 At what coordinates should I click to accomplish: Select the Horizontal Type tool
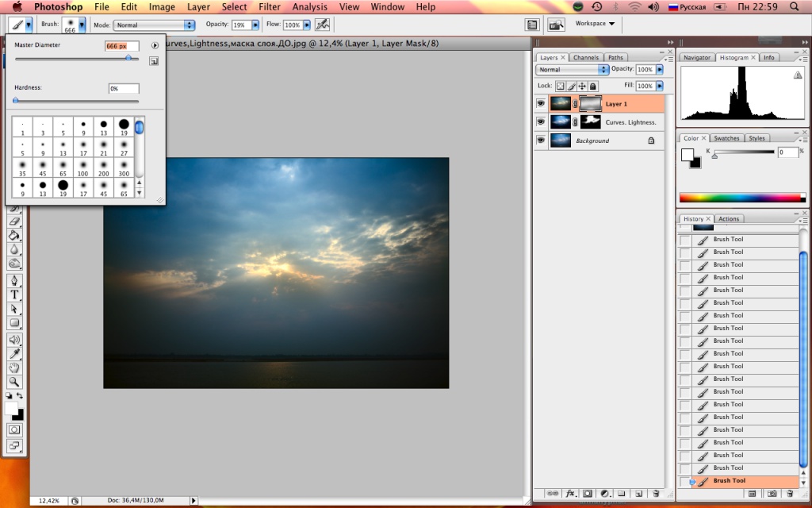click(14, 294)
